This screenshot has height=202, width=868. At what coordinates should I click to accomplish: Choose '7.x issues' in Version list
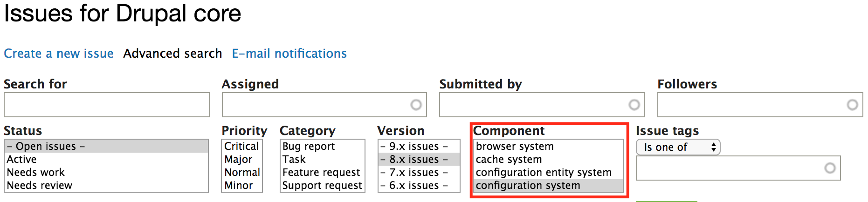414,173
